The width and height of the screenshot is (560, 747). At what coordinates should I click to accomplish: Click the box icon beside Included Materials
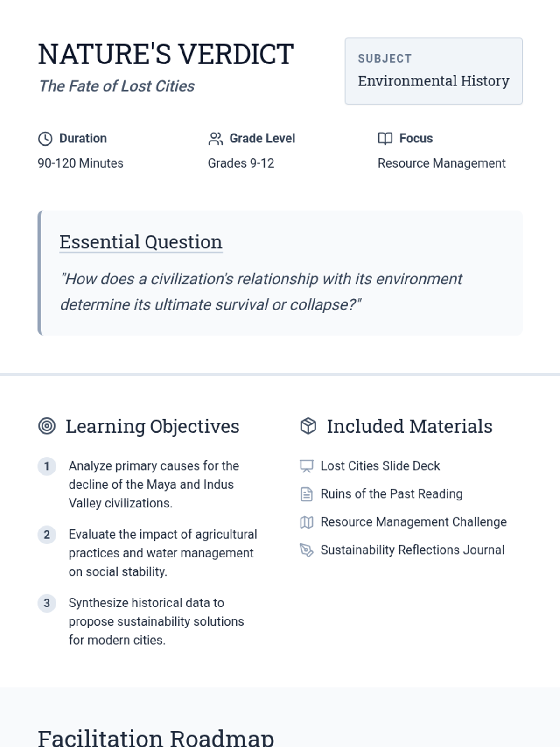click(x=308, y=426)
